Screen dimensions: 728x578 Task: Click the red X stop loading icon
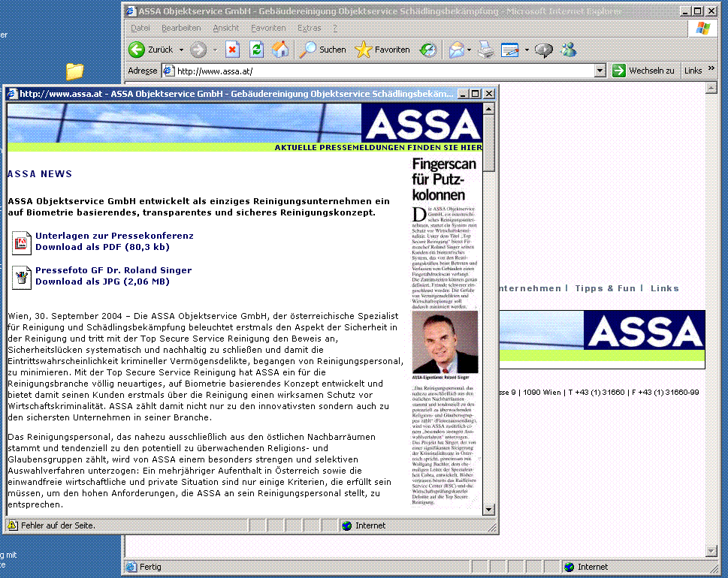(x=233, y=50)
